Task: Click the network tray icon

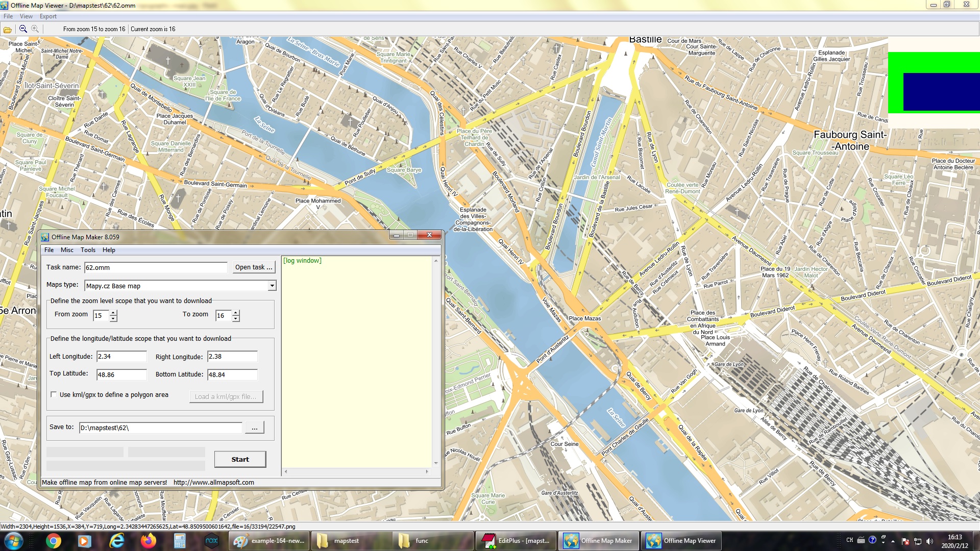Action: tap(917, 541)
